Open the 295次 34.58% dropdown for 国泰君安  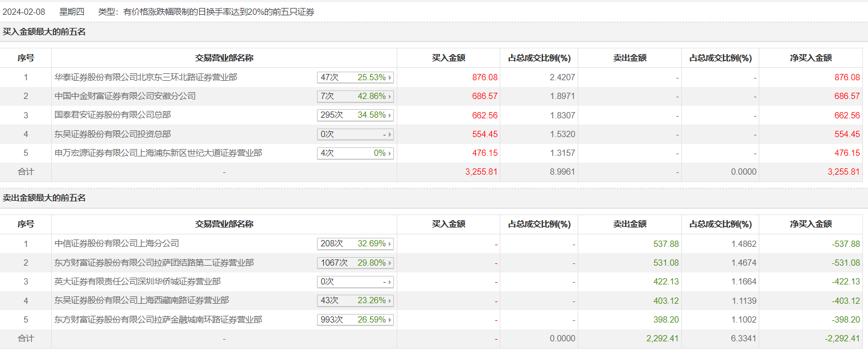[x=355, y=115]
